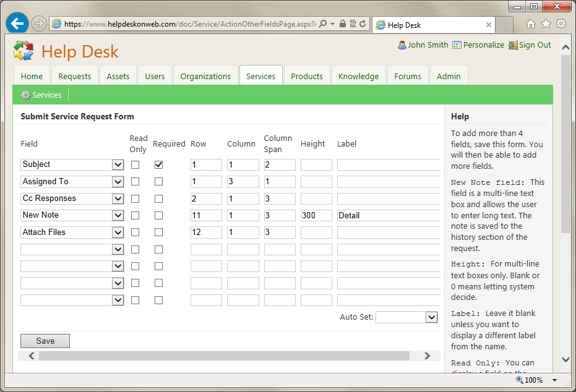576x392 pixels.
Task: Open the browser Home icon
Action: click(531, 24)
